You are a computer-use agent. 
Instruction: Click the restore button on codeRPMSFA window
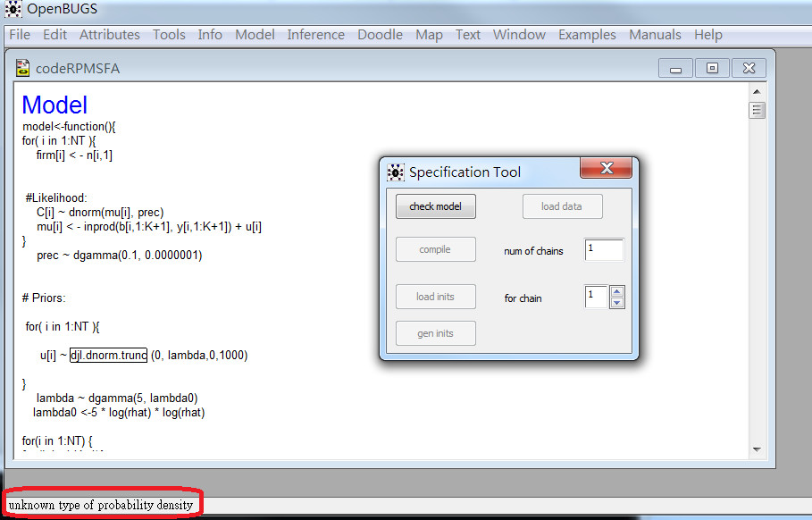click(x=713, y=68)
